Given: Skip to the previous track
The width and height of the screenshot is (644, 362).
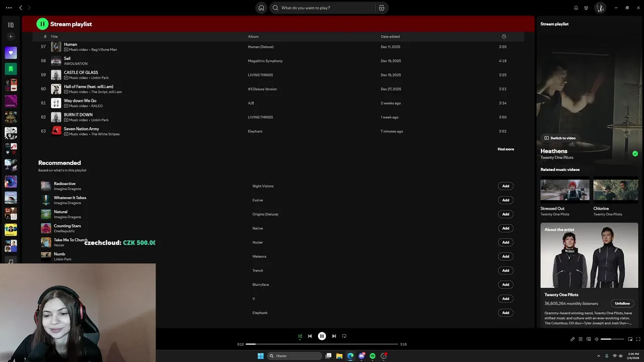Looking at the screenshot, I should 310,336.
